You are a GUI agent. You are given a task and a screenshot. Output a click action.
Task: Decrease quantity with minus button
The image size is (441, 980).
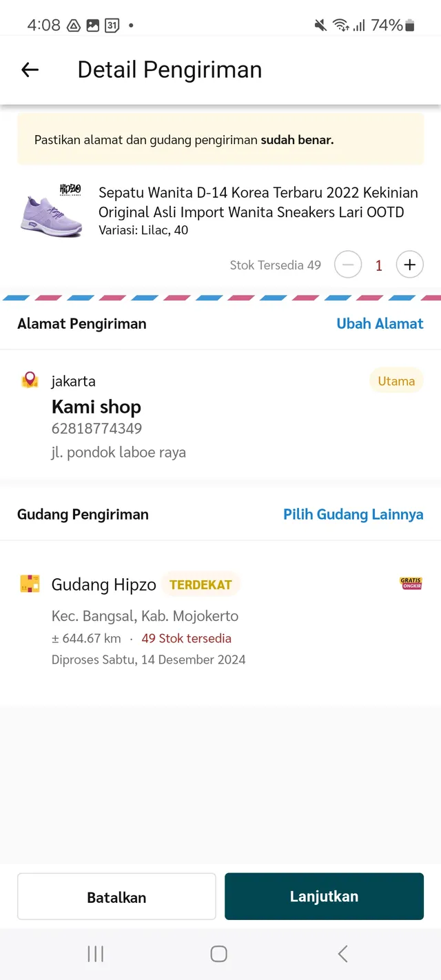tap(348, 265)
